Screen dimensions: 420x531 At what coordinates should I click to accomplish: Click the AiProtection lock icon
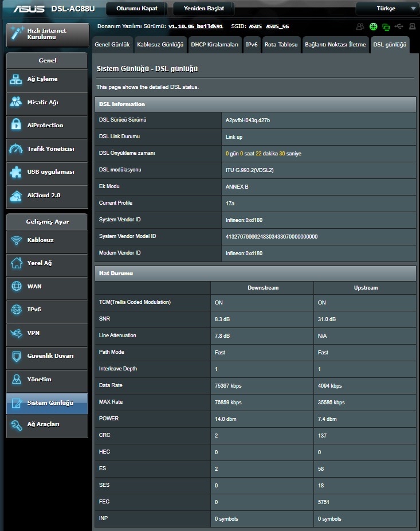(x=16, y=125)
